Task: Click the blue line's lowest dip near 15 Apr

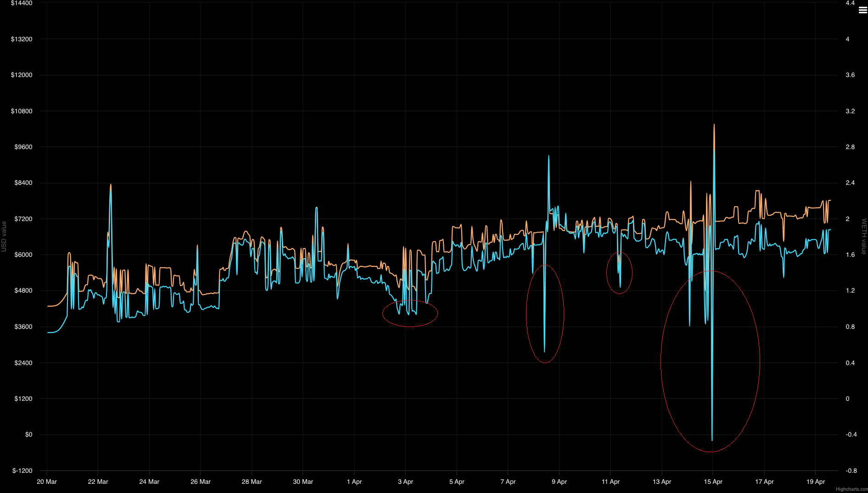Action: click(712, 440)
